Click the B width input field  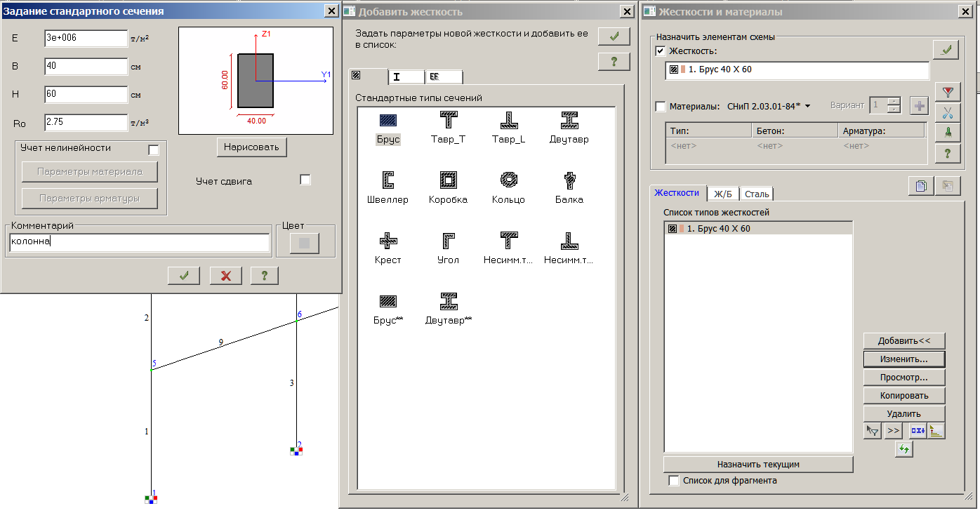coord(86,66)
